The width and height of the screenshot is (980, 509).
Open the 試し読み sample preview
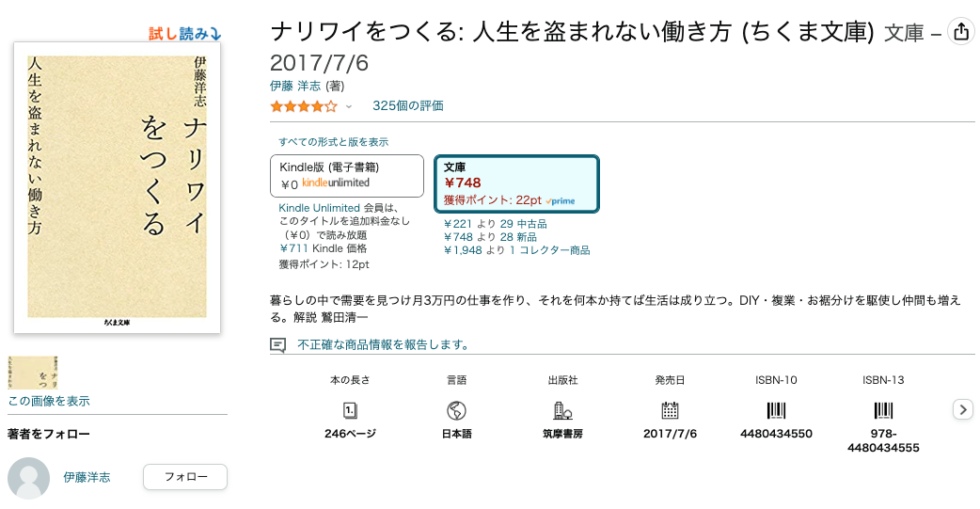(x=184, y=34)
